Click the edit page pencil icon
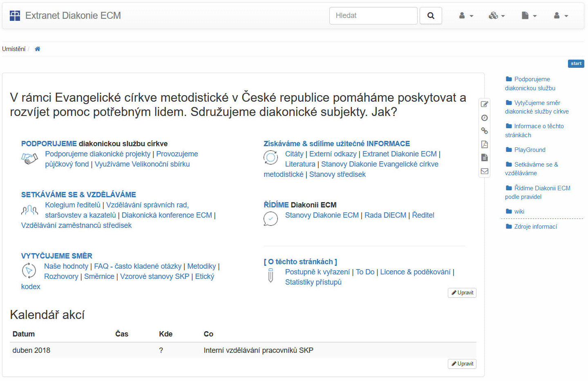 pyautogui.click(x=484, y=104)
